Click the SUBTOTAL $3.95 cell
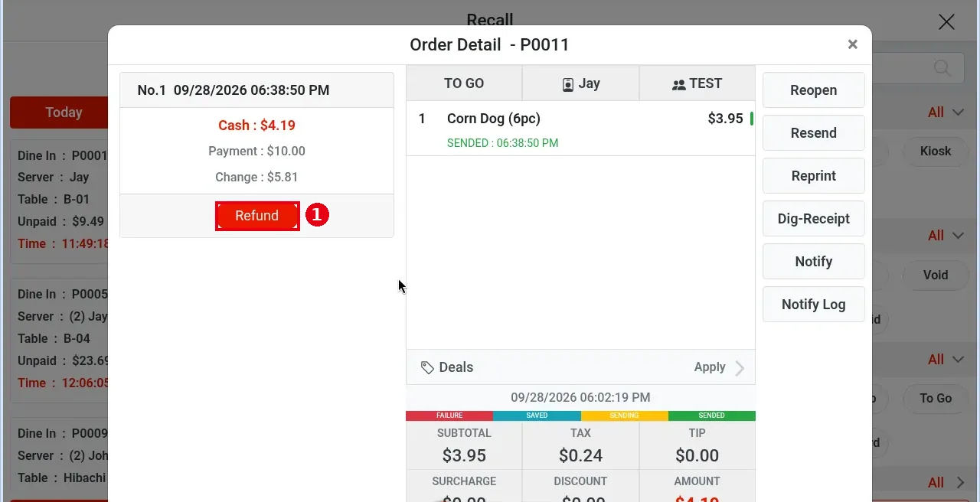This screenshot has width=980, height=502. 464,445
